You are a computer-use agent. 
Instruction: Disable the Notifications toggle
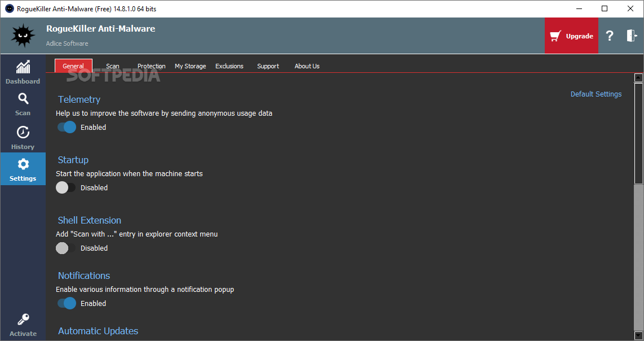[67, 303]
